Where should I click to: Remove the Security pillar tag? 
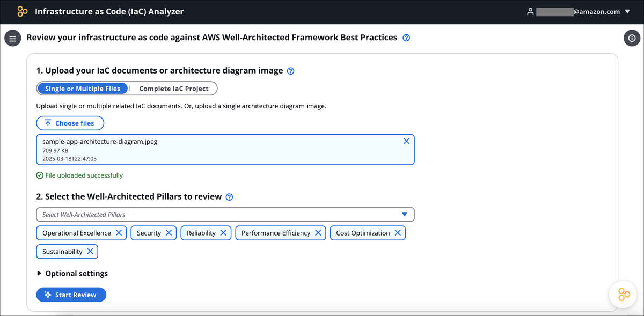pyautogui.click(x=169, y=233)
